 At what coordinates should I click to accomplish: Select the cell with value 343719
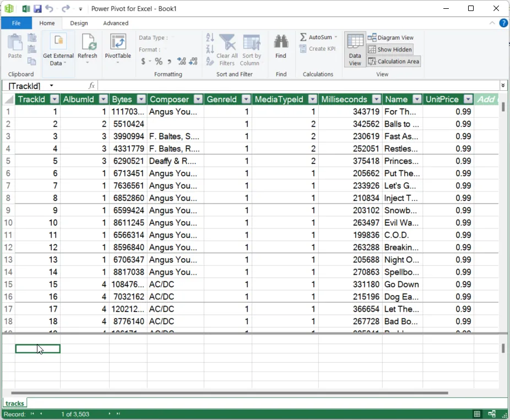350,112
